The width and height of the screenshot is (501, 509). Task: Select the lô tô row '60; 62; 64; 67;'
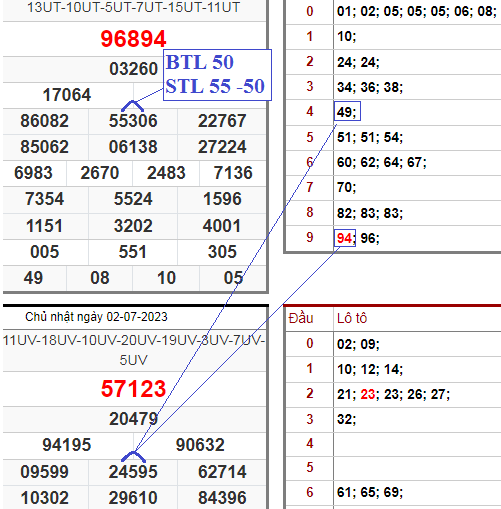(x=381, y=162)
